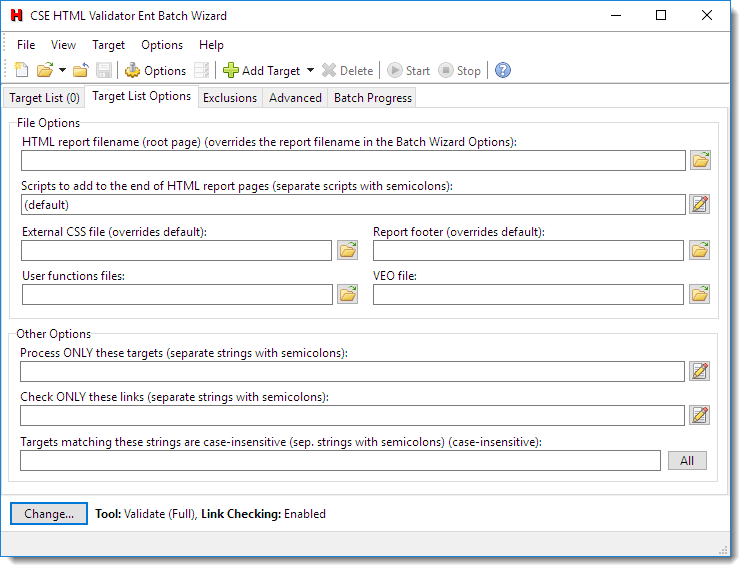The image size is (746, 572).
Task: Switch to the Target List (0) tab
Action: tap(44, 98)
